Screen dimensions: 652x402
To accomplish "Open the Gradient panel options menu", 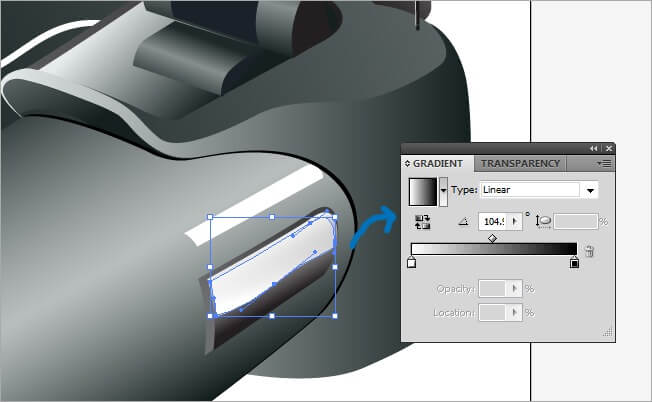I will click(x=604, y=163).
